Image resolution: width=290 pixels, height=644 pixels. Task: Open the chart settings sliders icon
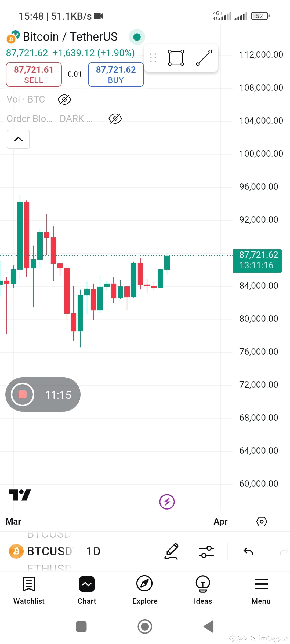[206, 552]
